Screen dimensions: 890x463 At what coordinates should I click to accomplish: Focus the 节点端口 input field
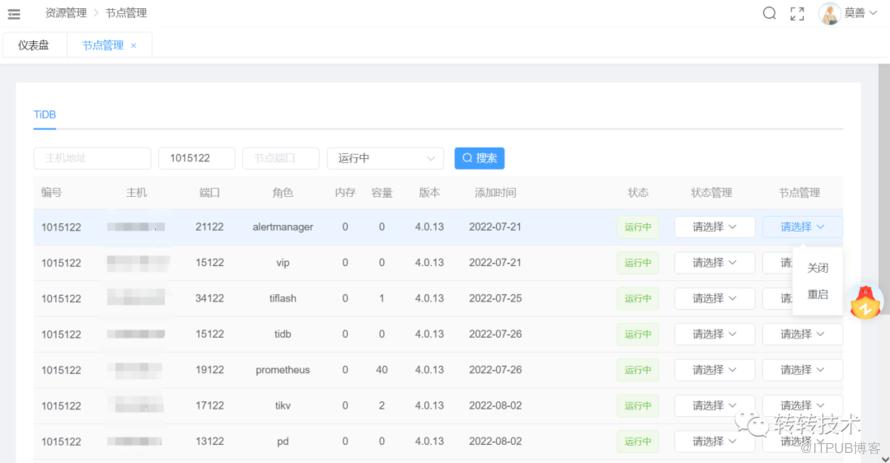(280, 158)
